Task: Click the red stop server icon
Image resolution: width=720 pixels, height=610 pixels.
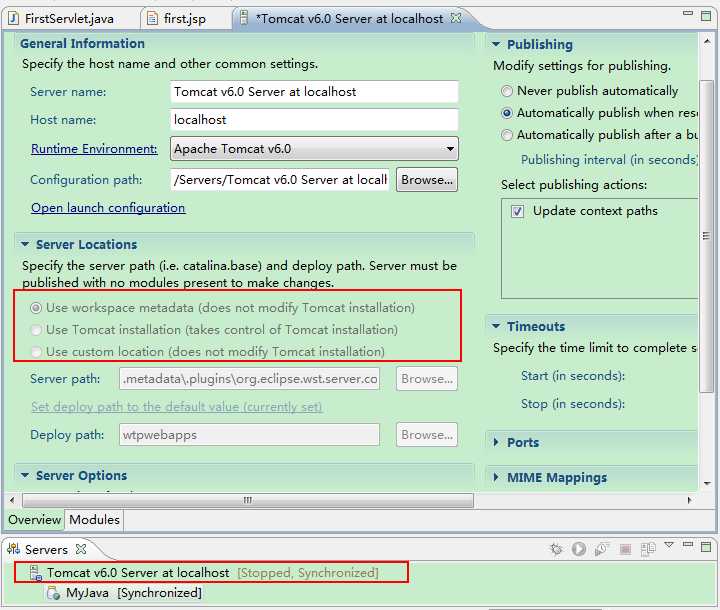Action: (625, 549)
